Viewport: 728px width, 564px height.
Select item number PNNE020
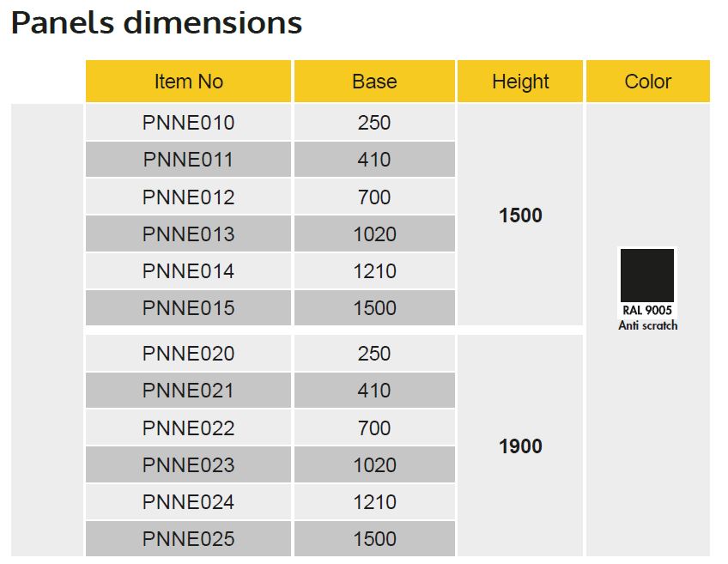(188, 354)
